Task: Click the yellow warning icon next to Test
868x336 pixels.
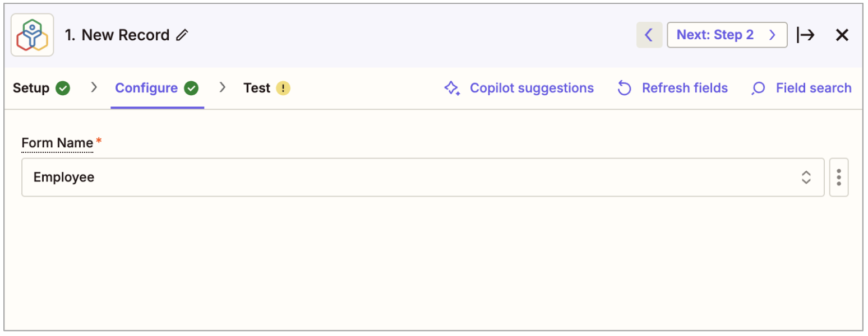Action: click(284, 88)
